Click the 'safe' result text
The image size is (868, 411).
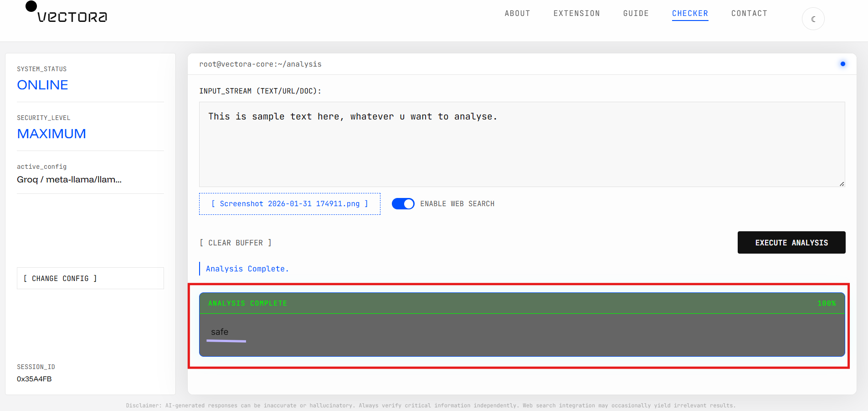point(220,332)
